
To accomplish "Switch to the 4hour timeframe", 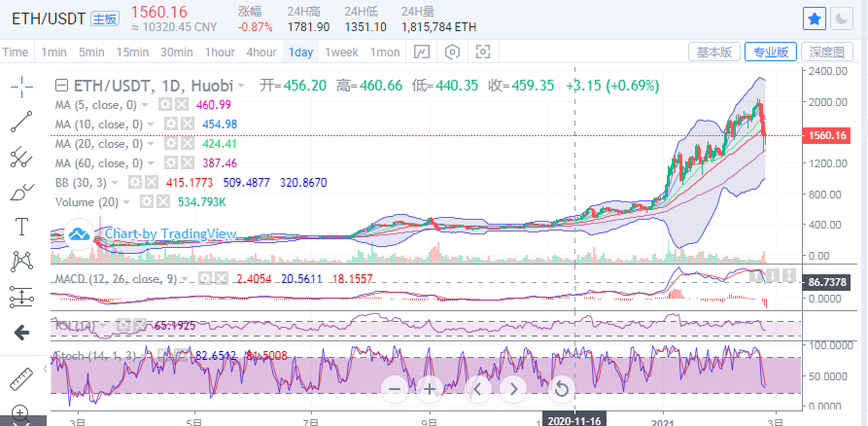I will click(x=261, y=52).
